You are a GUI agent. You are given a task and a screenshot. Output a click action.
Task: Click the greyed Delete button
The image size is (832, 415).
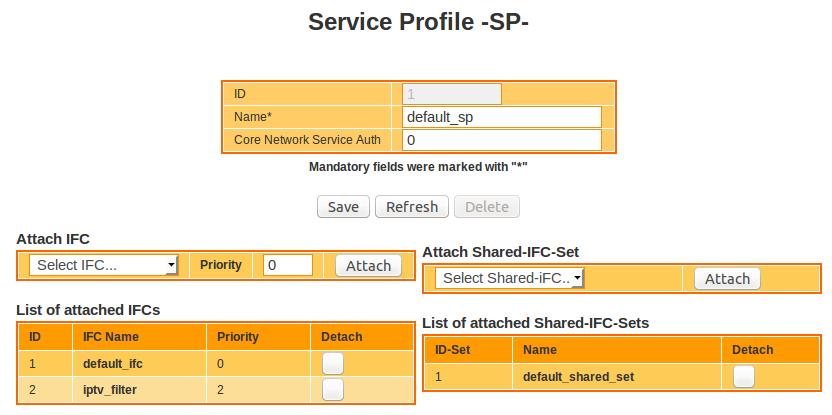click(x=487, y=207)
